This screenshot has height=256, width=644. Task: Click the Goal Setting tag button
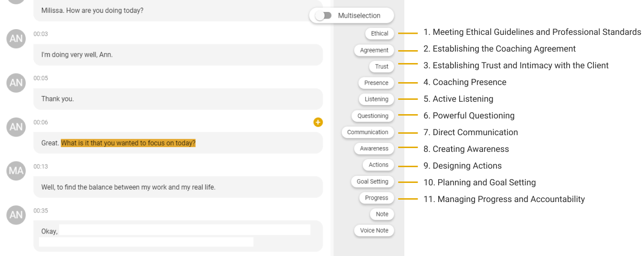point(372,181)
